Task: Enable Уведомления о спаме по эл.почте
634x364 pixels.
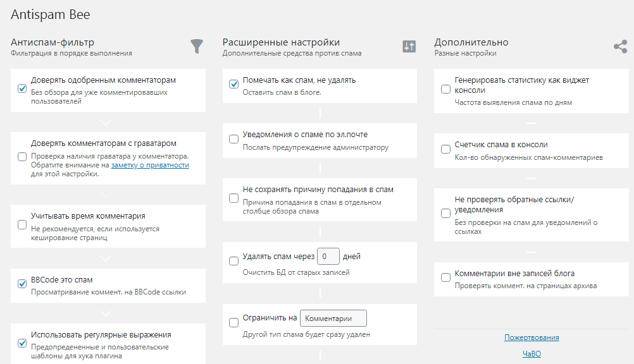Action: click(x=233, y=139)
